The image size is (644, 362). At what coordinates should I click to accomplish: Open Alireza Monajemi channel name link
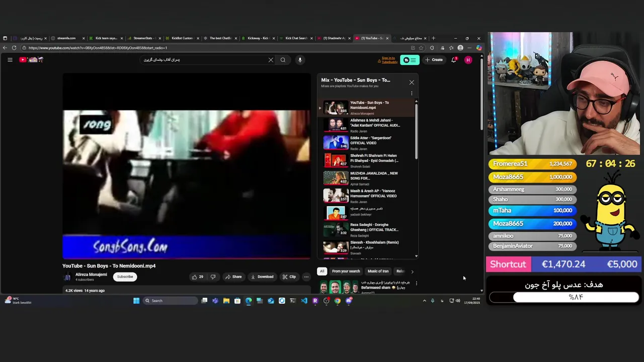click(x=91, y=275)
